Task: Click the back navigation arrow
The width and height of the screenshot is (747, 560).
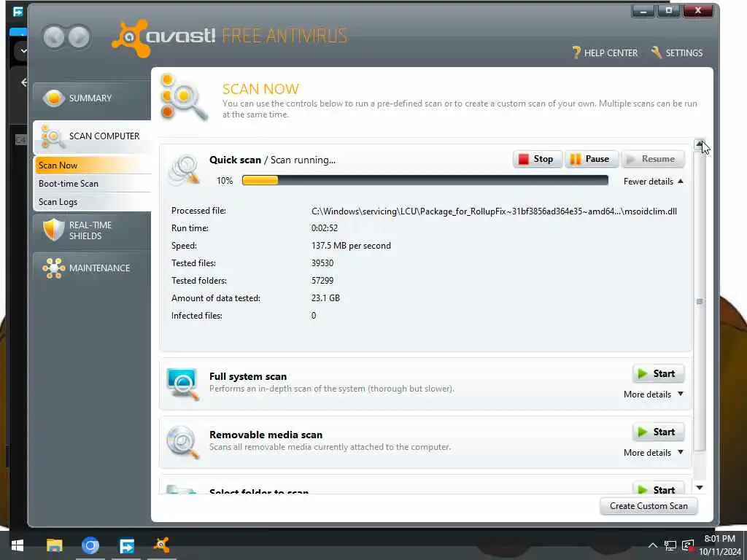Action: click(x=54, y=36)
